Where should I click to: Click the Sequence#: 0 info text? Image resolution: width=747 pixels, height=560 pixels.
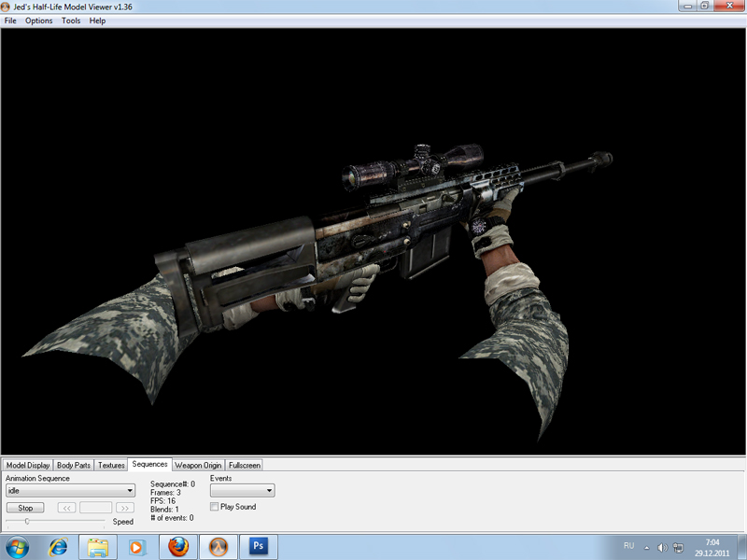173,483
